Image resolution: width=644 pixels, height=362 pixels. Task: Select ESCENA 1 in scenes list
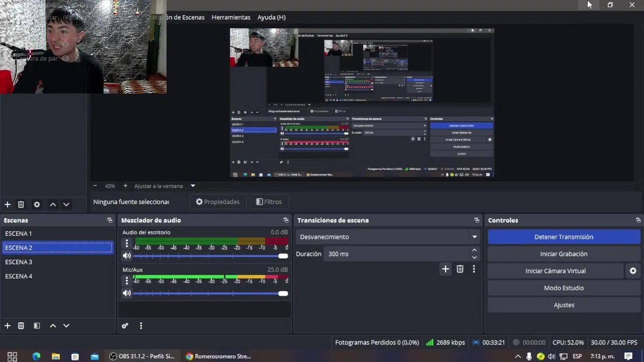pyautogui.click(x=57, y=233)
